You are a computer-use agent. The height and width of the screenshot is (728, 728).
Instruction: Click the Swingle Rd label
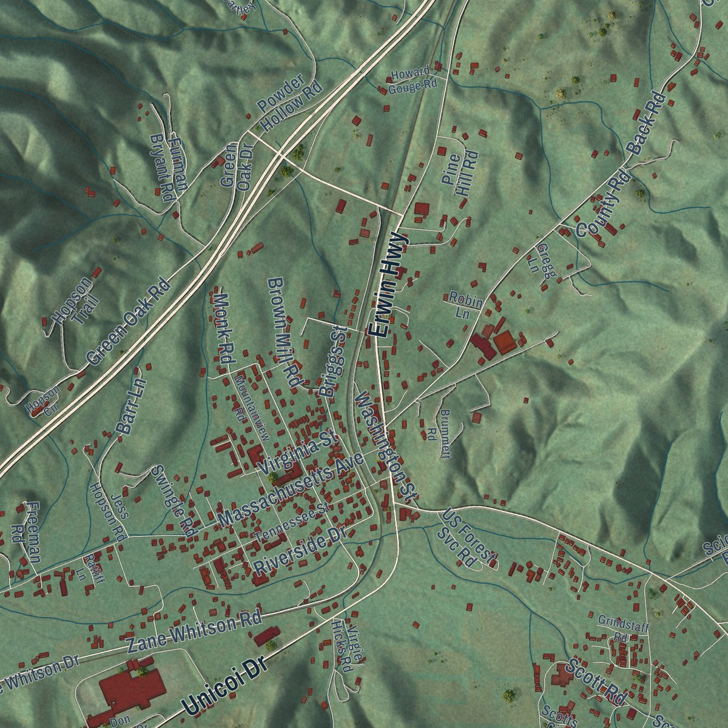click(x=174, y=501)
